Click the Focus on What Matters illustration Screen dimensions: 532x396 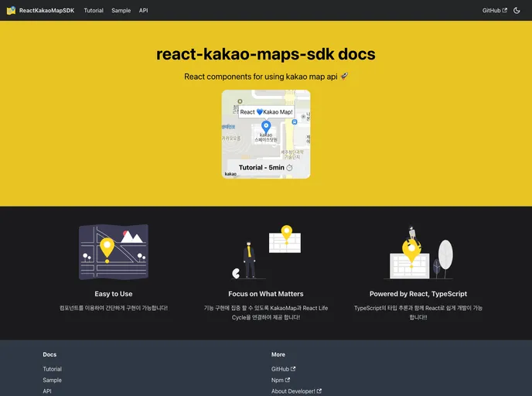pos(266,252)
